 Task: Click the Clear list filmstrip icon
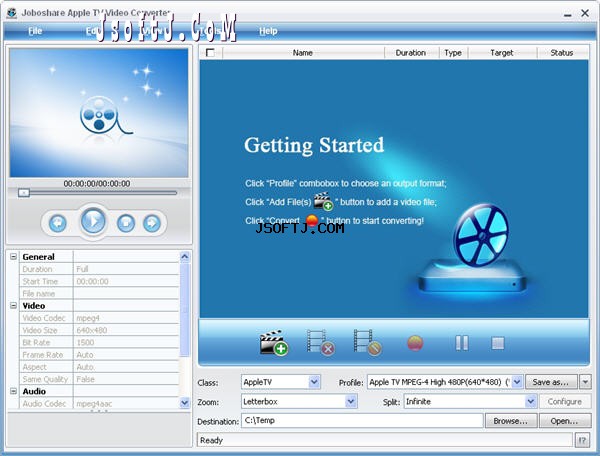point(367,342)
